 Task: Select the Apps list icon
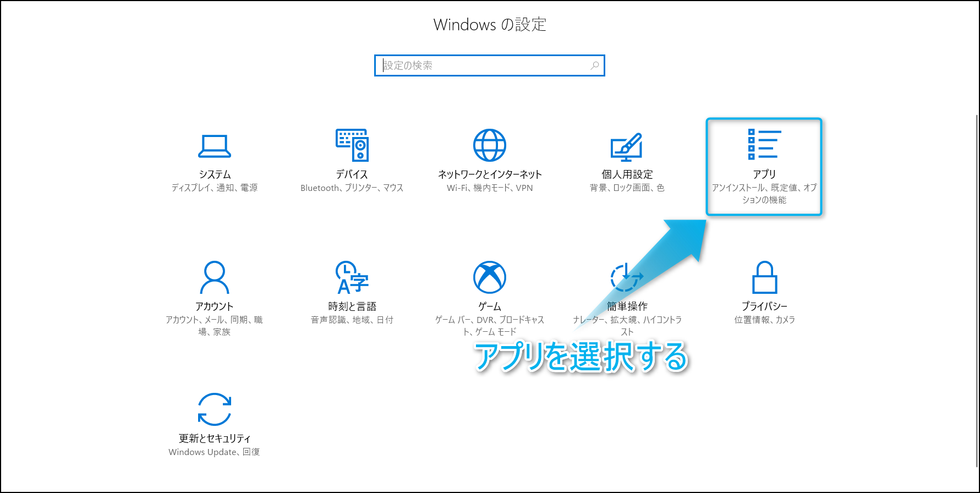pos(764,145)
